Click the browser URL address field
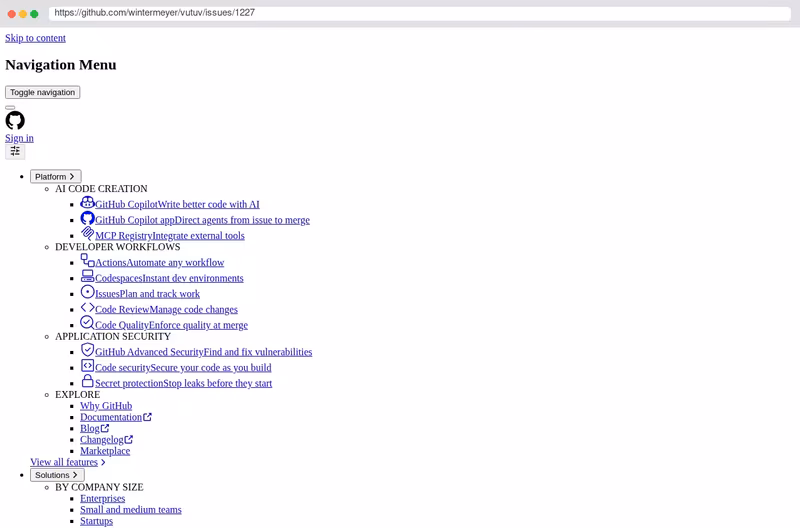Viewport: 800px width, 528px height. click(x=419, y=13)
